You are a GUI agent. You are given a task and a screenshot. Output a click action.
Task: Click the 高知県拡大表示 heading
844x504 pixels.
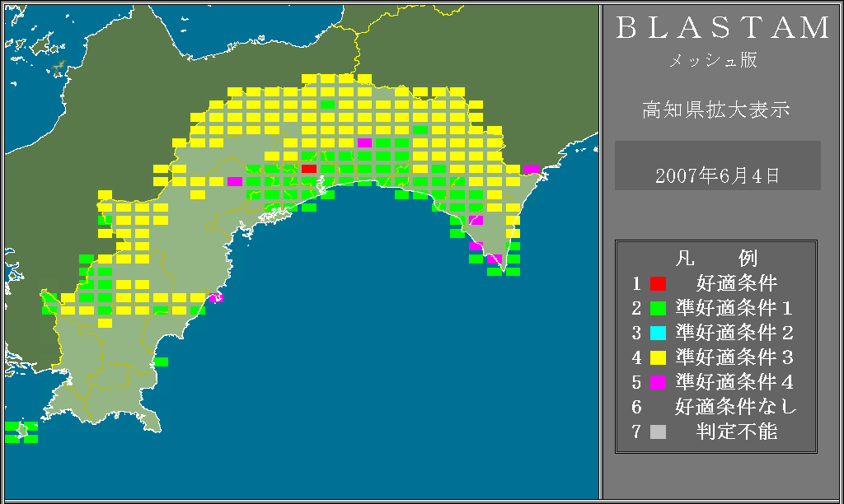716,110
